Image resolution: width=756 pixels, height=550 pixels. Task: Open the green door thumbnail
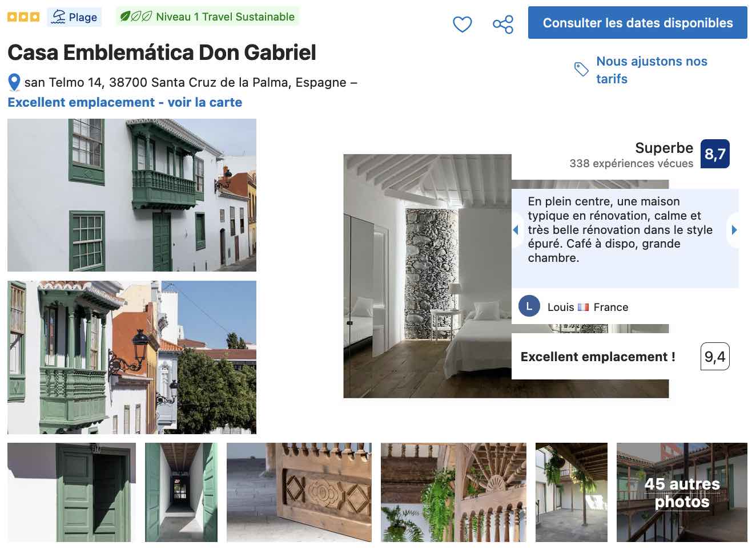click(72, 492)
